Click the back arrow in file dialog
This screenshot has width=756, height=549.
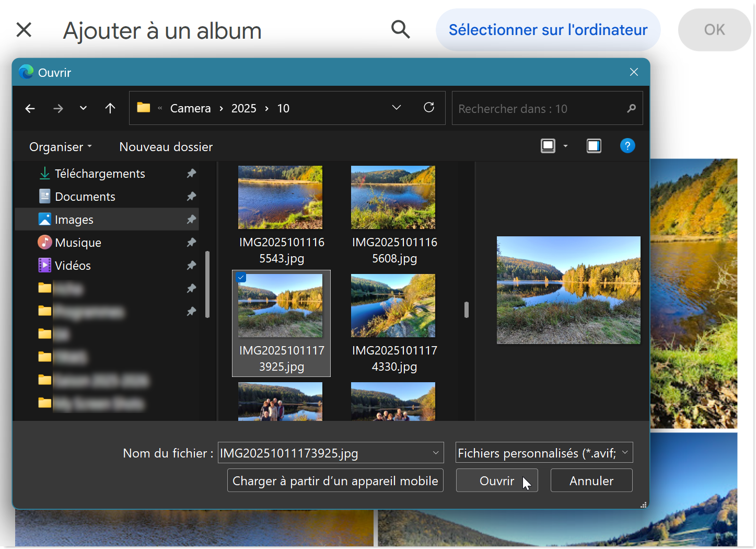click(30, 108)
